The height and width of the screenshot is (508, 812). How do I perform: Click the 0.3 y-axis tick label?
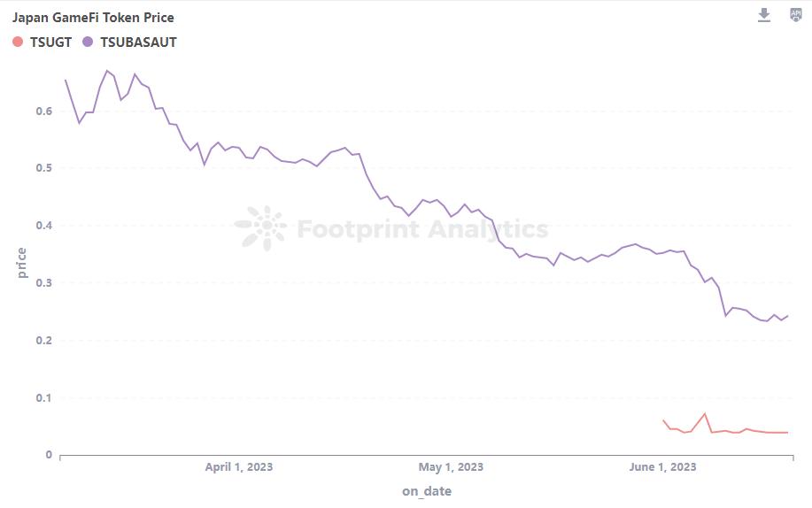coord(43,283)
